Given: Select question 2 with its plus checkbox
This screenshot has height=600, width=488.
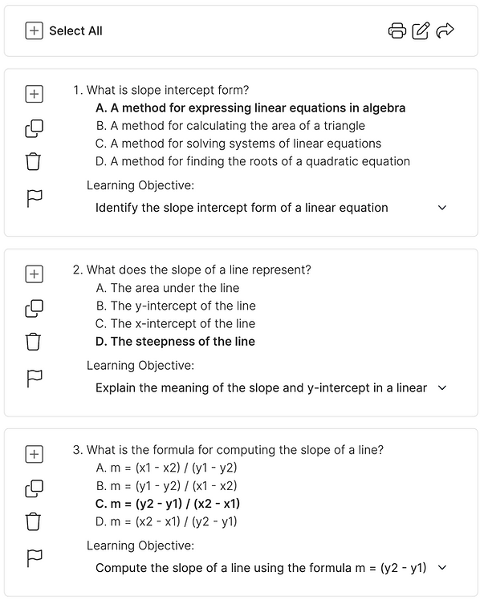Looking at the screenshot, I should coord(34,274).
